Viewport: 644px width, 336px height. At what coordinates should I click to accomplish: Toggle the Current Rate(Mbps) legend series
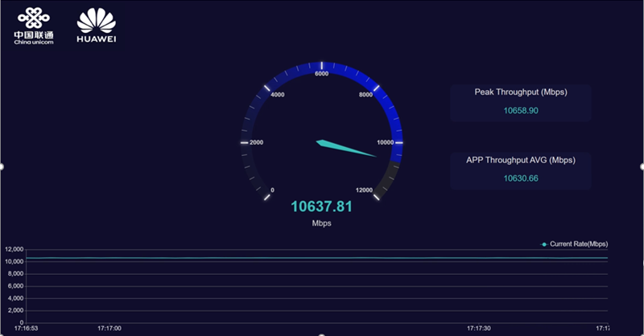tap(579, 244)
